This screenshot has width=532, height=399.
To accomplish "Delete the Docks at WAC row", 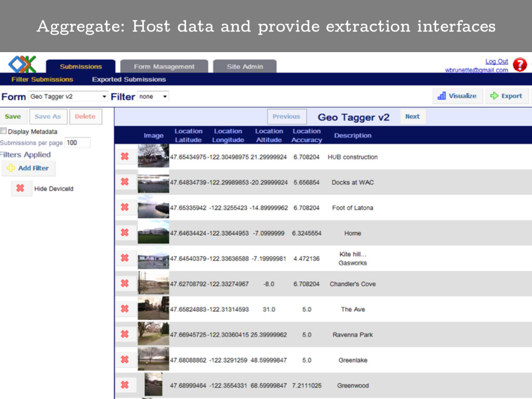I will pos(125,182).
